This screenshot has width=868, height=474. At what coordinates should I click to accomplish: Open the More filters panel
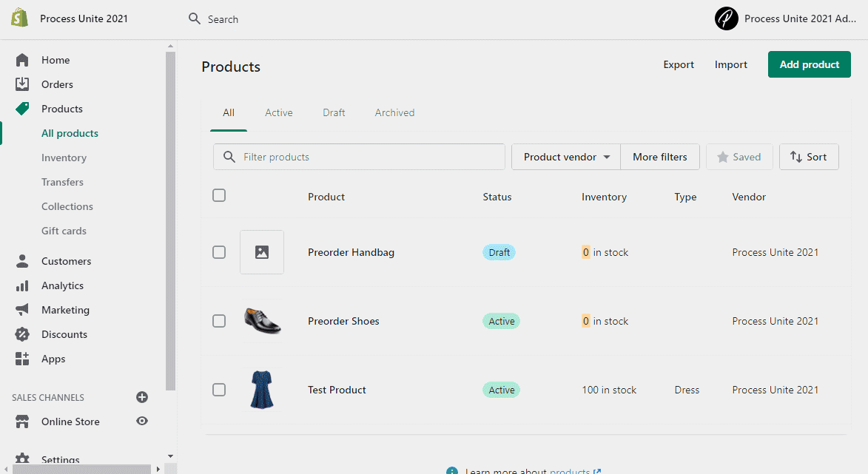click(x=660, y=157)
